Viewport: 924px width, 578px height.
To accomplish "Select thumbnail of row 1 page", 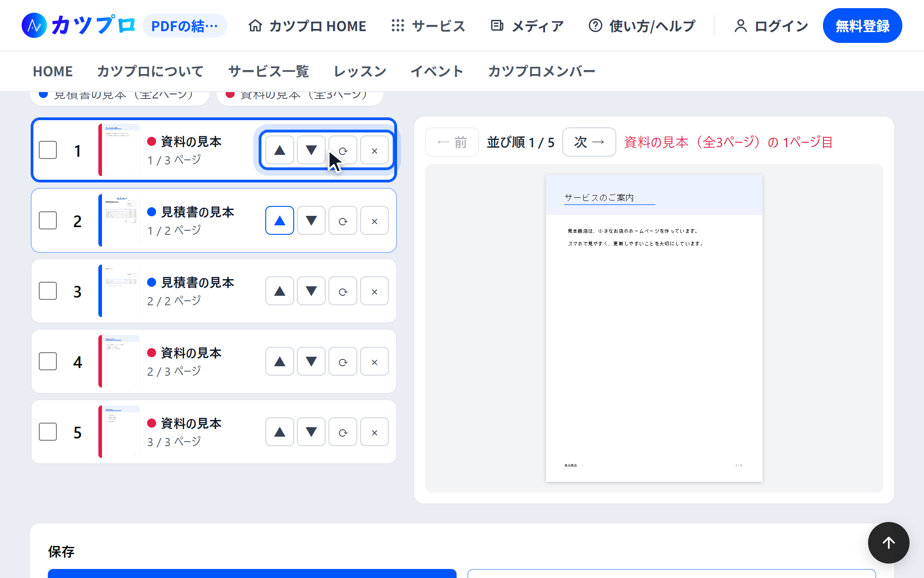I will (119, 150).
